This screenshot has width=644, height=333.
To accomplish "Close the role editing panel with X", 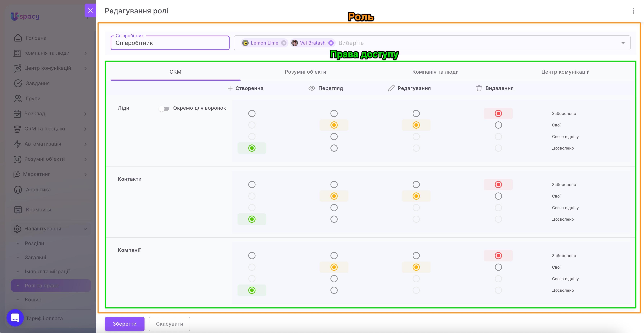I will 90,10.
